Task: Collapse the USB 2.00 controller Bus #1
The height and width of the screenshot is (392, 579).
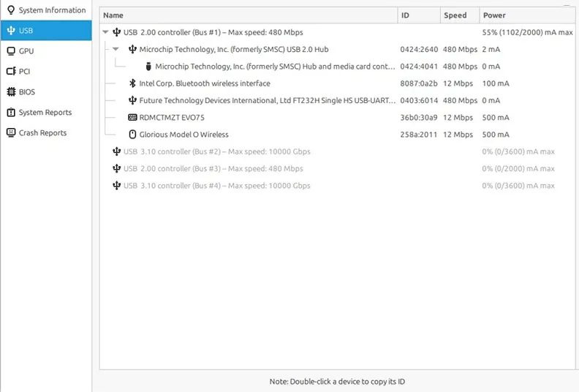Action: (x=106, y=32)
